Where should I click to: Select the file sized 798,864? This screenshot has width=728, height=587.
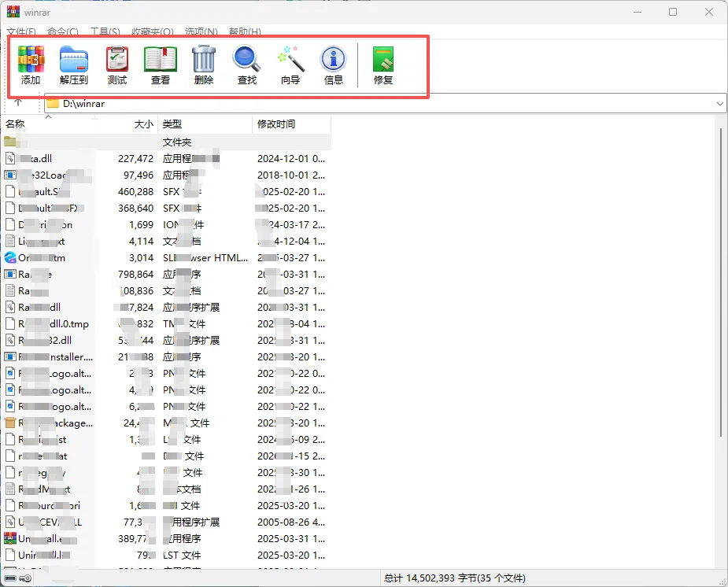[x=166, y=274]
